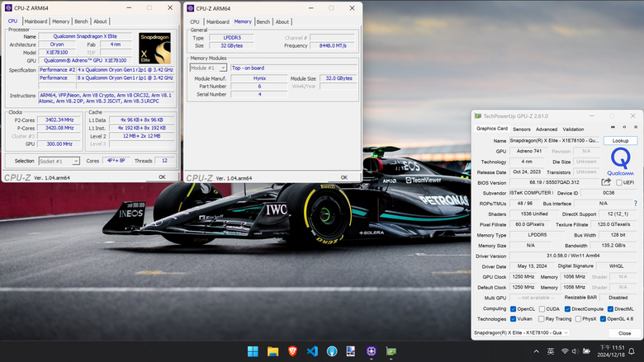Click the volume speaker tray icon

point(575,351)
